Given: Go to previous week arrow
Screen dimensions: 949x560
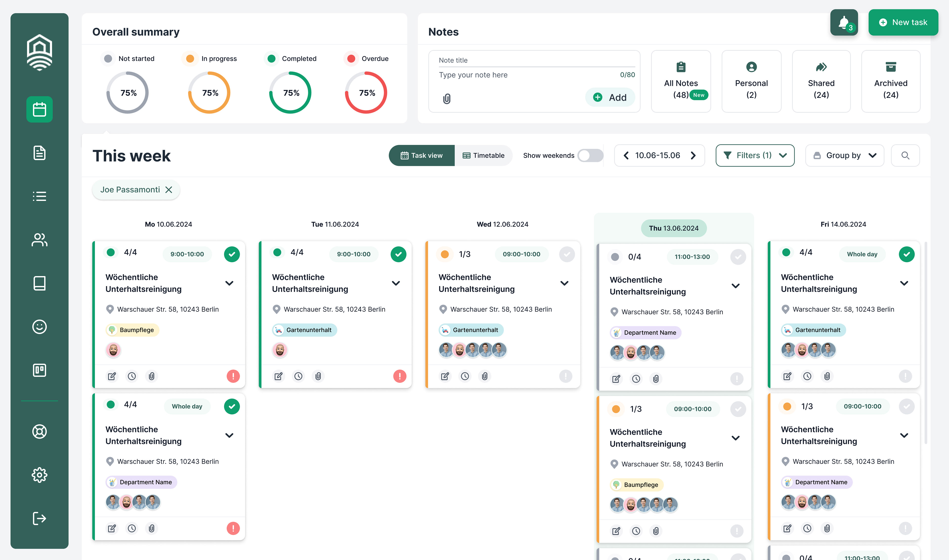Looking at the screenshot, I should pyautogui.click(x=626, y=155).
